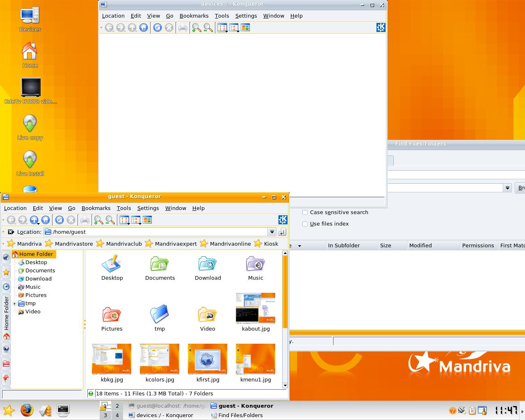525x420 pixels.
Task: Enable Use files index checkbox
Action: point(305,224)
